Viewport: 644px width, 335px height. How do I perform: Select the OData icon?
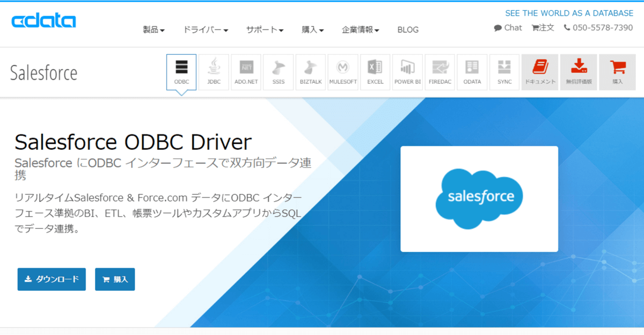click(x=472, y=72)
